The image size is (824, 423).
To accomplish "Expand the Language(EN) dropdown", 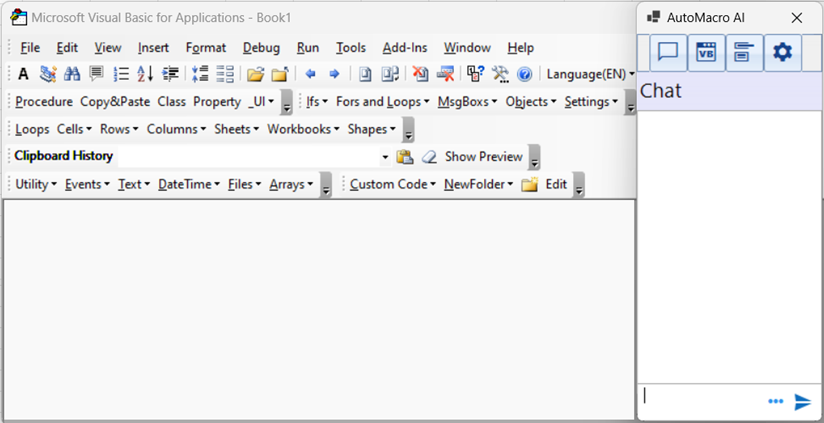I will pos(590,74).
